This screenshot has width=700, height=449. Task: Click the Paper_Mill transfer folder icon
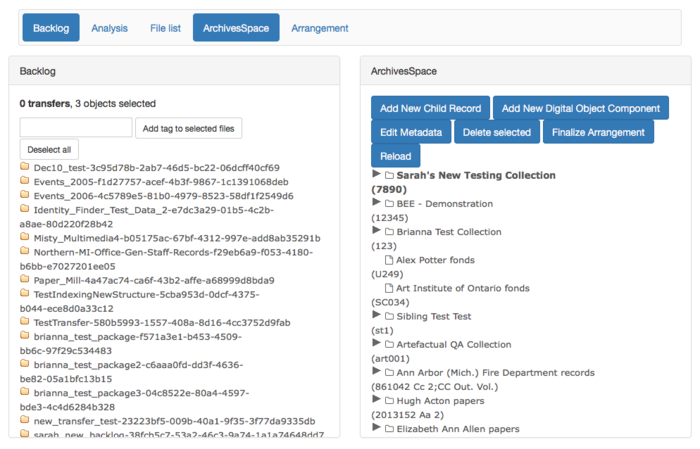pyautogui.click(x=25, y=280)
